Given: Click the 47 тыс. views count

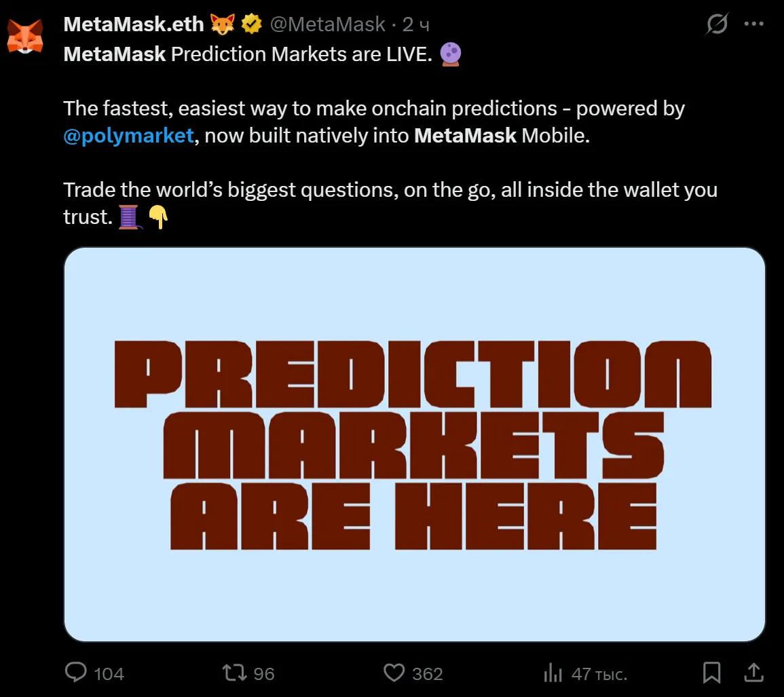Looking at the screenshot, I should click(x=599, y=673).
